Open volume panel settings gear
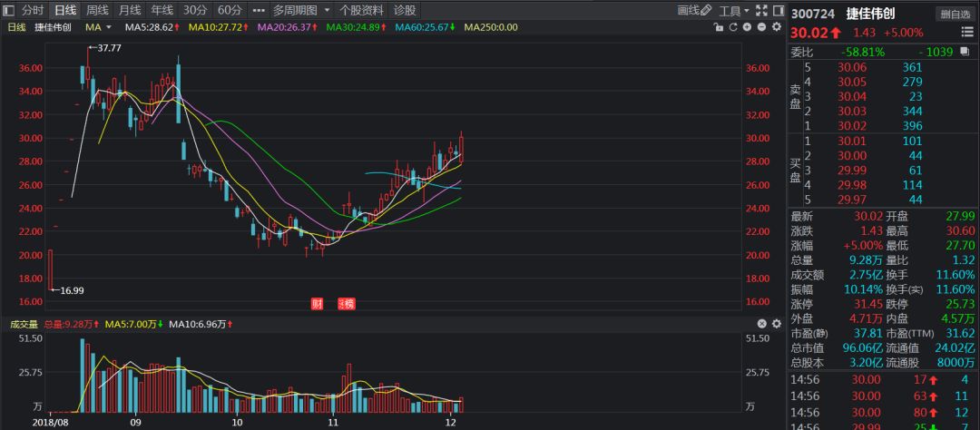This screenshot has width=980, height=430. pos(775,324)
